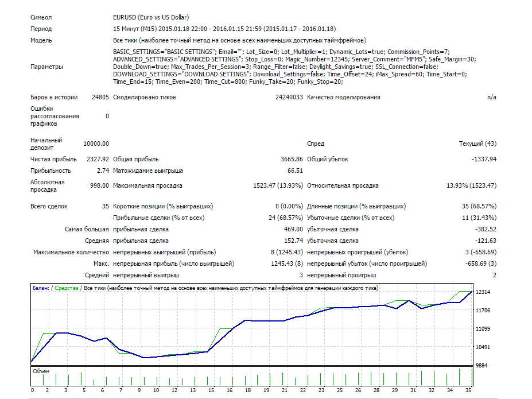Click the "Максимальная просадка" label
Image resolution: width=532 pixels, height=399 pixels.
click(x=147, y=185)
